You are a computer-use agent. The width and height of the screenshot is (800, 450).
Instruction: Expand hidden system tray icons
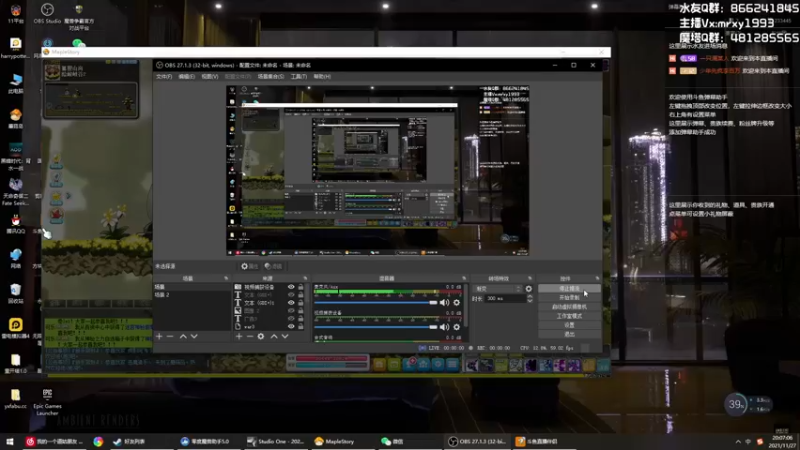738,441
